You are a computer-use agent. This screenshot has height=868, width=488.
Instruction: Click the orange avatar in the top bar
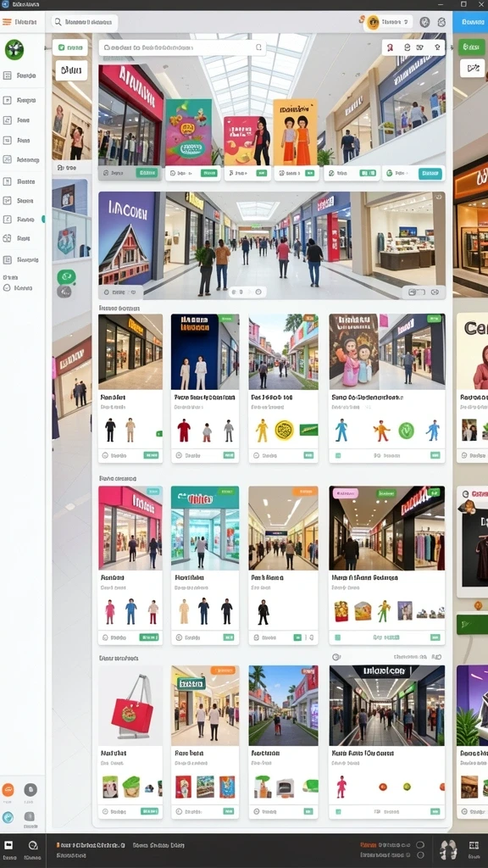click(373, 22)
